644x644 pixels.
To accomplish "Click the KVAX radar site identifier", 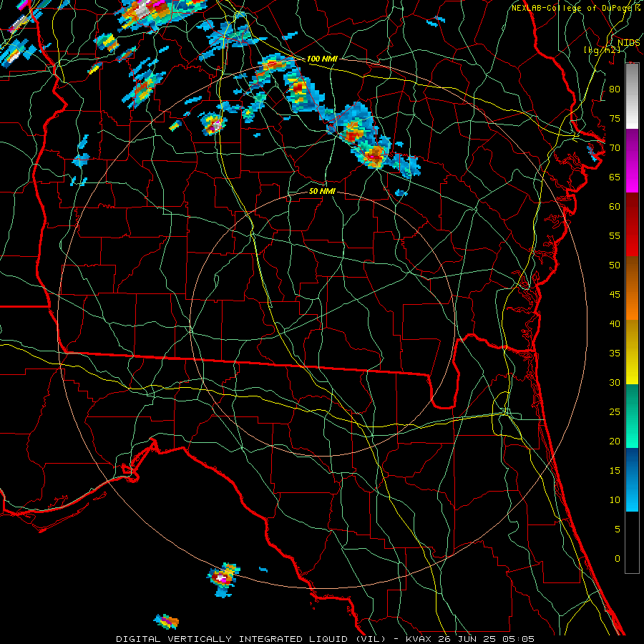I will tap(418, 639).
